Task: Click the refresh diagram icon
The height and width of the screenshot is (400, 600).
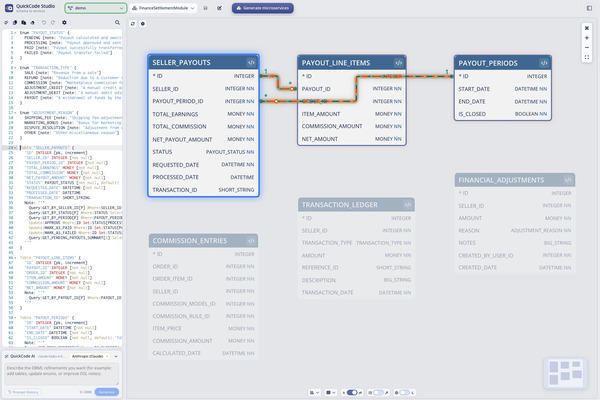Action: pyautogui.click(x=133, y=24)
